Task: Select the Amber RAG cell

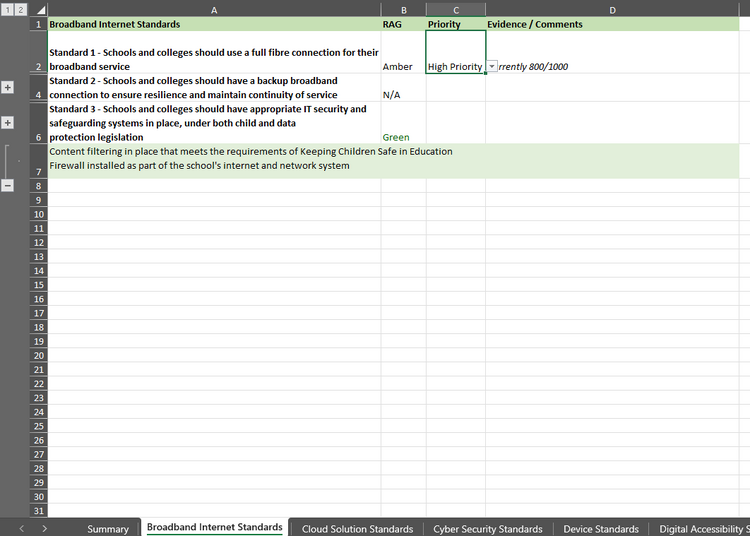Action: pyautogui.click(x=403, y=52)
